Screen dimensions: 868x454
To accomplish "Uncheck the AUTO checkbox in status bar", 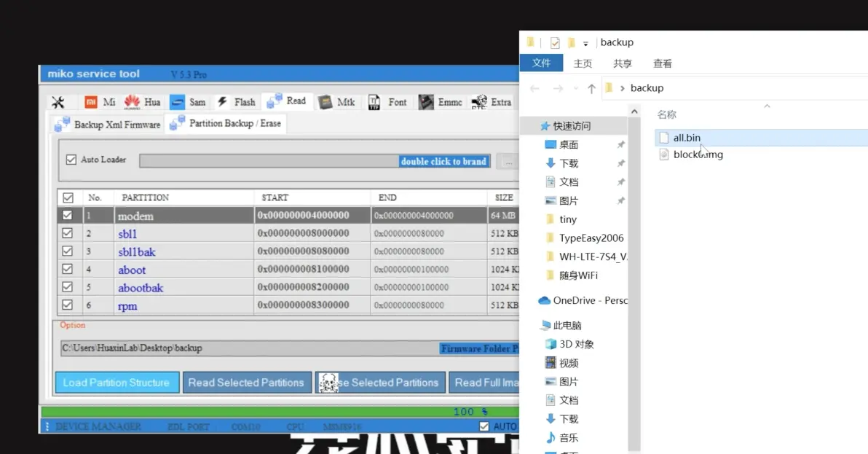I will pyautogui.click(x=484, y=426).
